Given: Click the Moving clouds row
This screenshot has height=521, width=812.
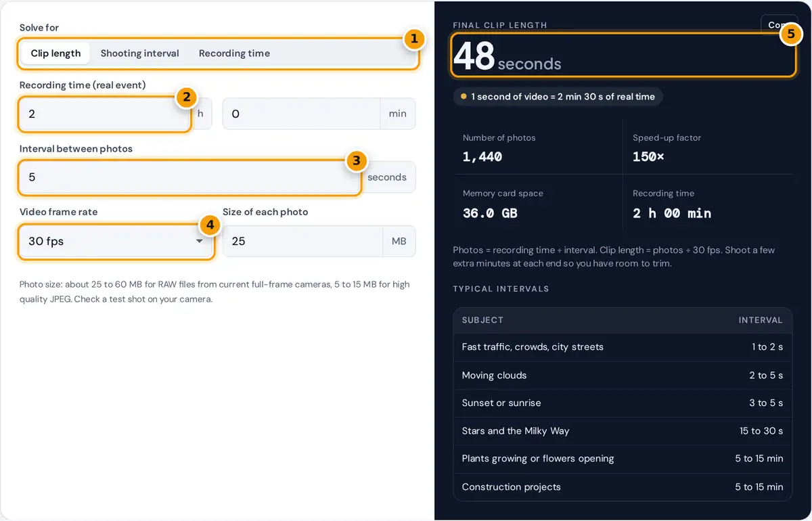Looking at the screenshot, I should pos(623,376).
